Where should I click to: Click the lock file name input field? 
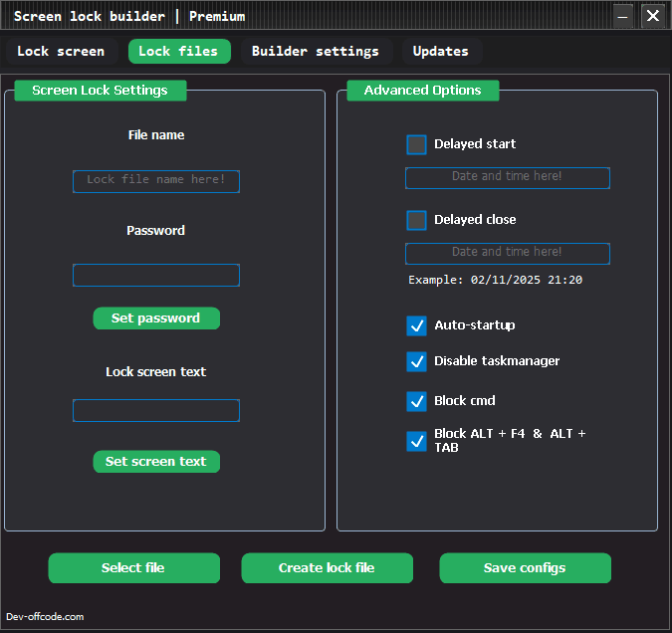(x=156, y=182)
